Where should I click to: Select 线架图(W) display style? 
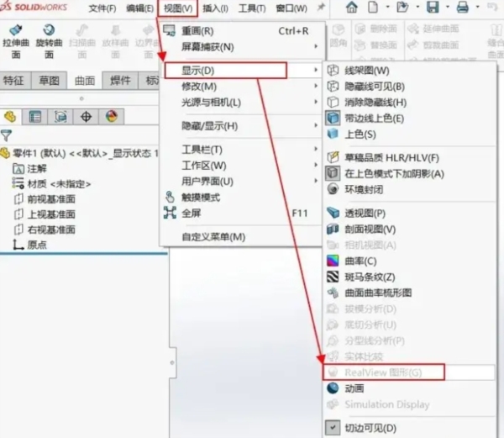[x=410, y=71]
